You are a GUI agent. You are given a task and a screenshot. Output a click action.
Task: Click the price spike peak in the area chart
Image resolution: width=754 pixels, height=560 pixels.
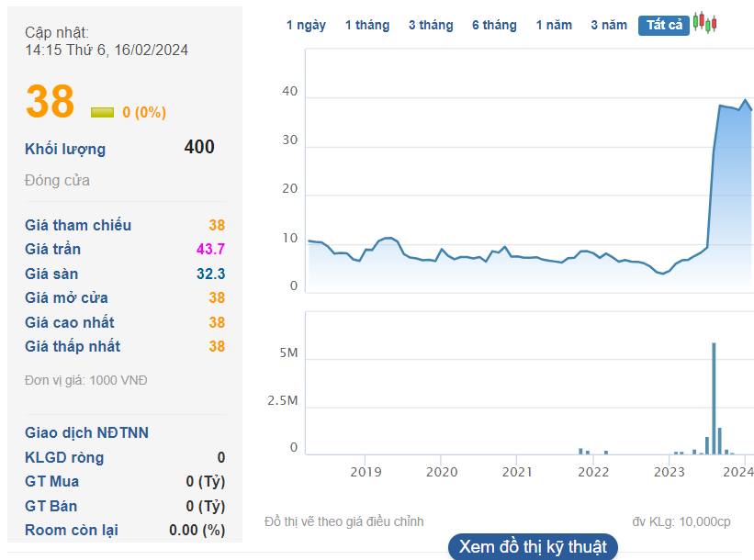[746, 98]
